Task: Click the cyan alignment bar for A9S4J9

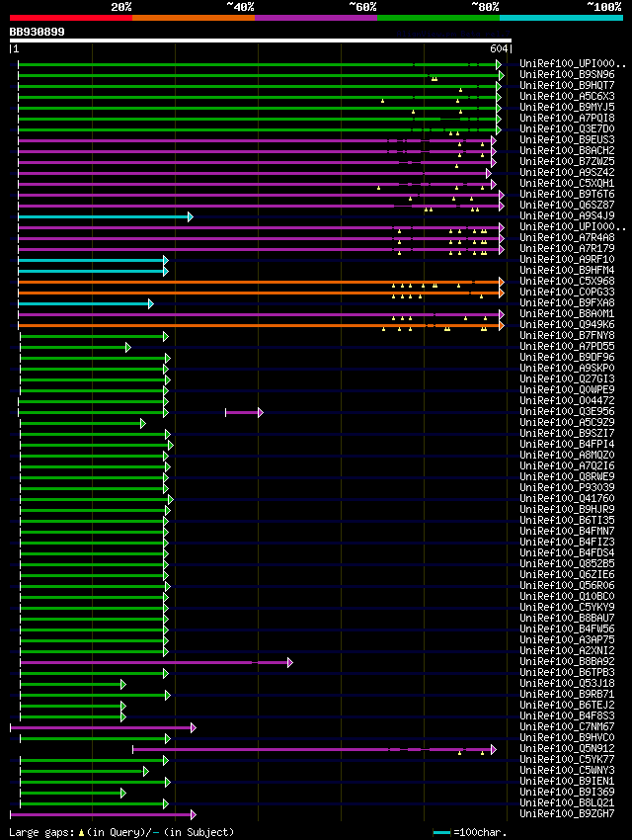Action: [x=106, y=217]
